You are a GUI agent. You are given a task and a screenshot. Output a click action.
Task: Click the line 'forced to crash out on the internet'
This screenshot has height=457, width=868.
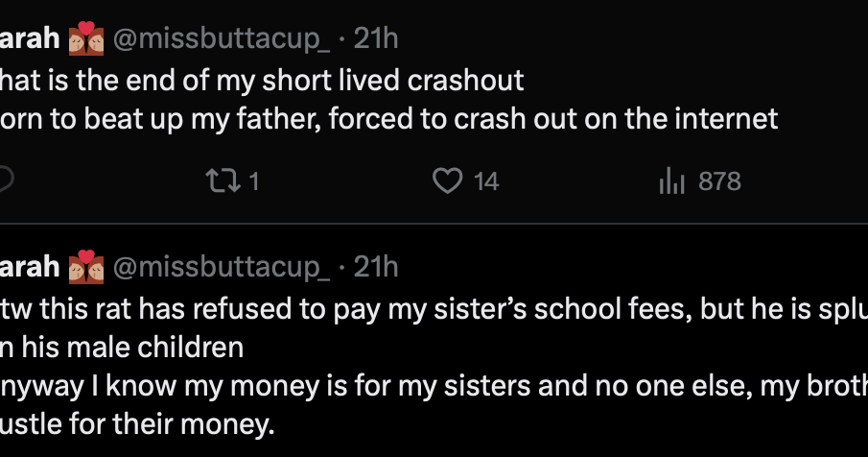[x=553, y=118]
